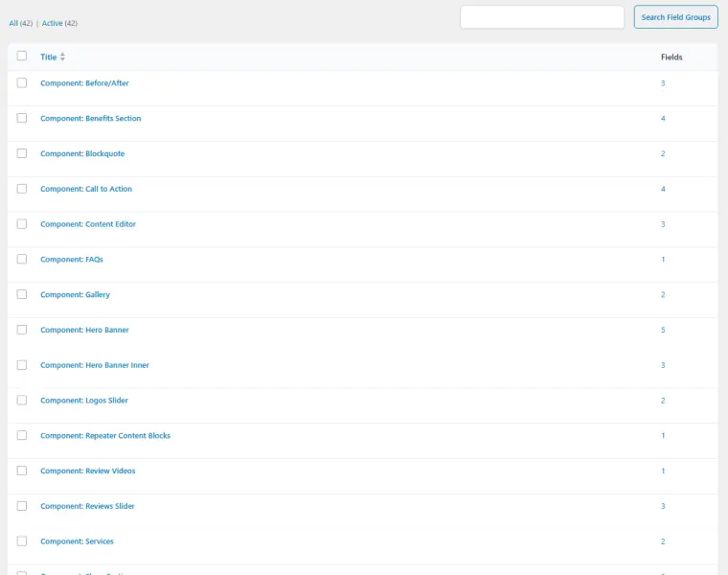728x575 pixels.
Task: Open Component: Call to Action field group
Action: click(86, 189)
